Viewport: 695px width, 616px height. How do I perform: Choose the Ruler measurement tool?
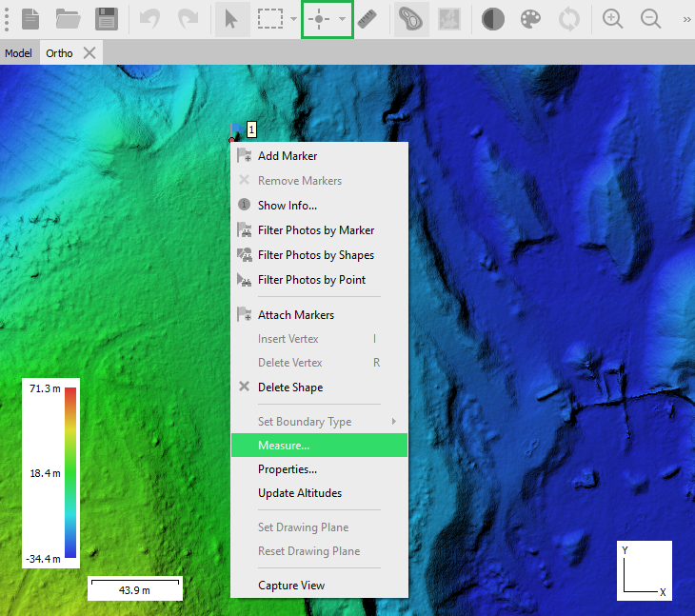point(367,19)
